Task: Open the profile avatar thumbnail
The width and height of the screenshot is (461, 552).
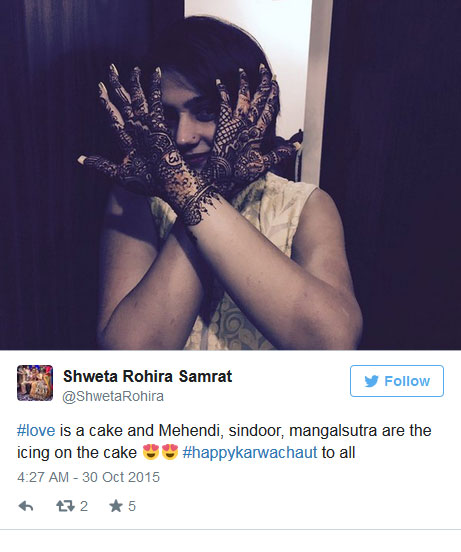Action: pos(35,383)
